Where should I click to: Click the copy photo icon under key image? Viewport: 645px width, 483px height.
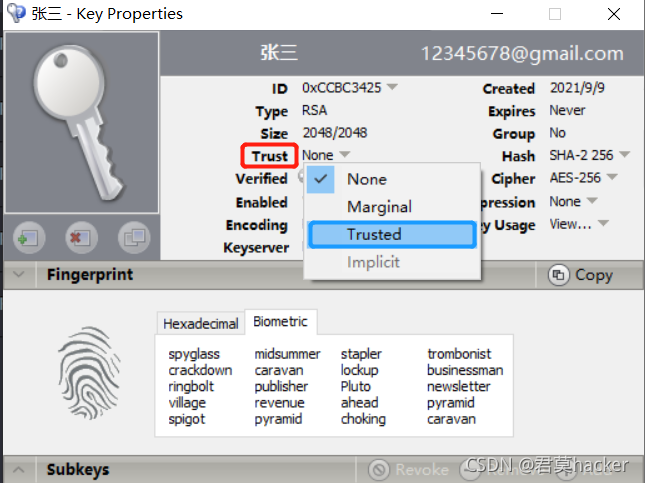[134, 237]
